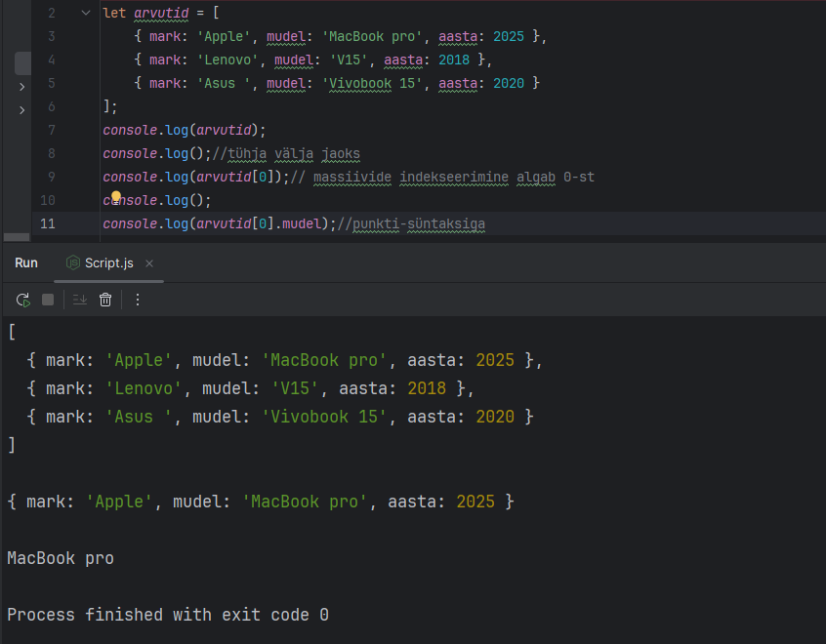Click line number 11 in the gutter
Screen dimensions: 826x644
click(48, 224)
